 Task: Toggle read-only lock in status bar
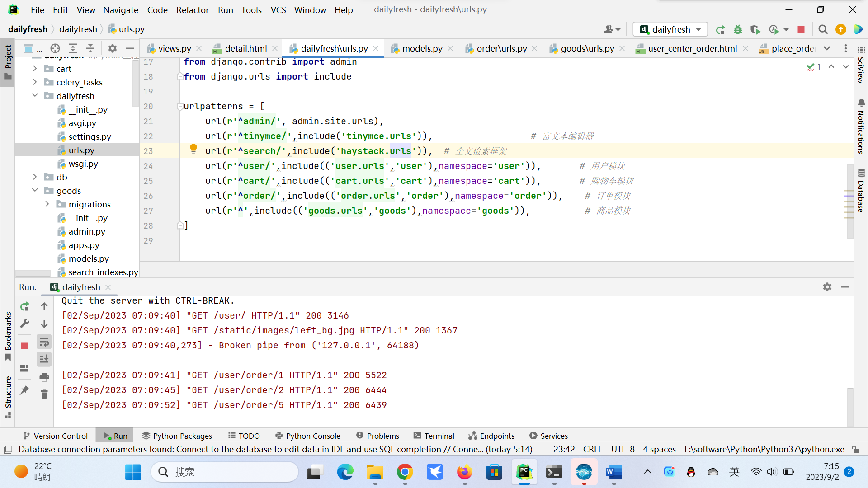[x=856, y=449]
